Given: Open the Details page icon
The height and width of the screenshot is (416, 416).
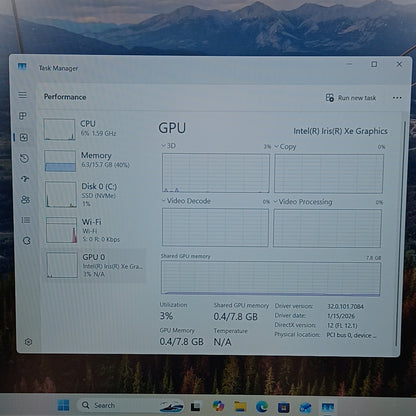Looking at the screenshot, I should [26, 220].
